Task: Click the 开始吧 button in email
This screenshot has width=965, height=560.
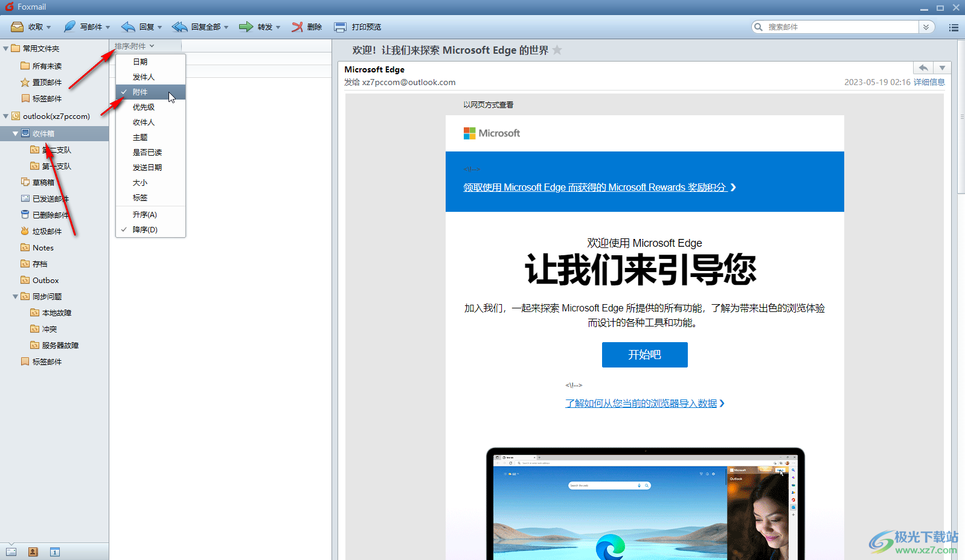Action: coord(644,355)
